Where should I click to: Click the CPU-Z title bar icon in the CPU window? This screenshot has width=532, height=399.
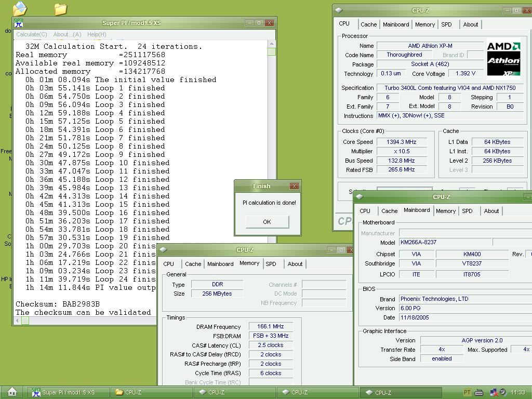339,10
